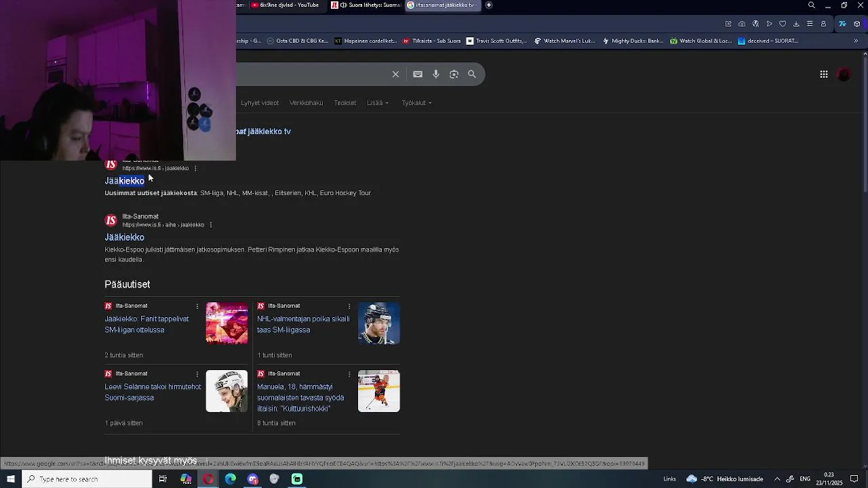Click 'Type here to search' taskbar box

(x=87, y=479)
